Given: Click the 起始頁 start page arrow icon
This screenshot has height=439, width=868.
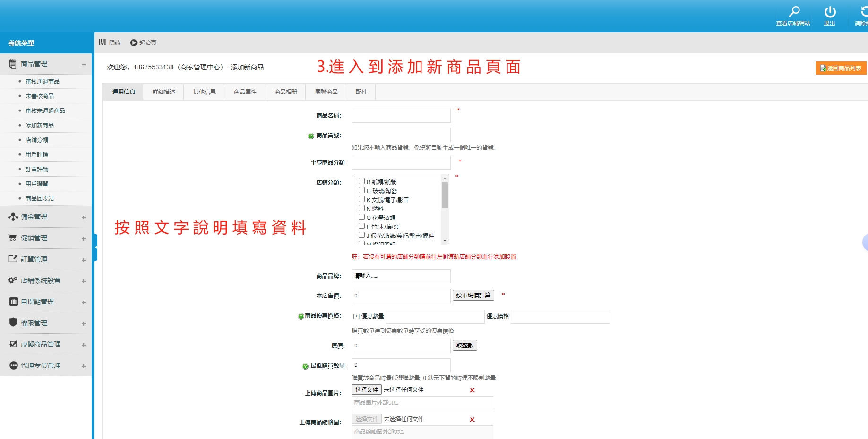Looking at the screenshot, I should (x=134, y=43).
